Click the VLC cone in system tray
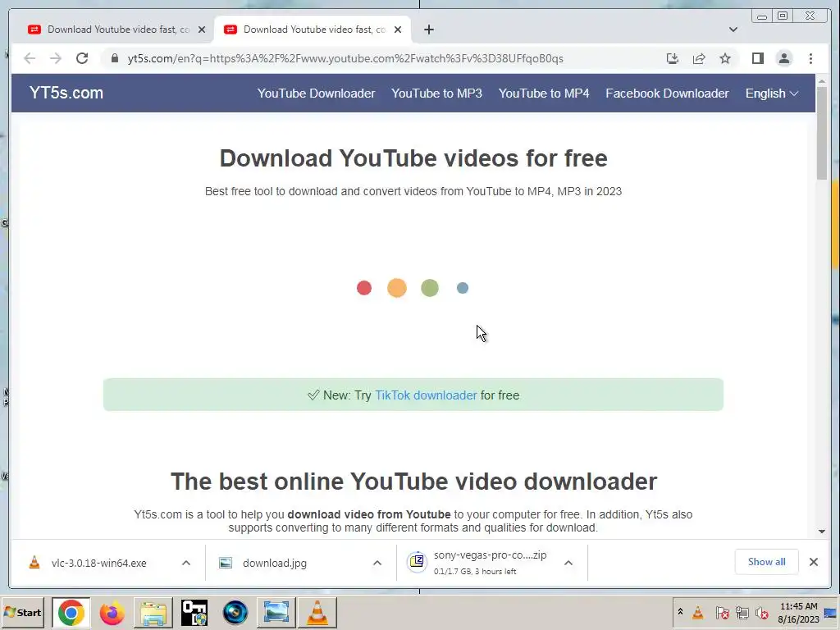The image size is (840, 630). [x=697, y=612]
